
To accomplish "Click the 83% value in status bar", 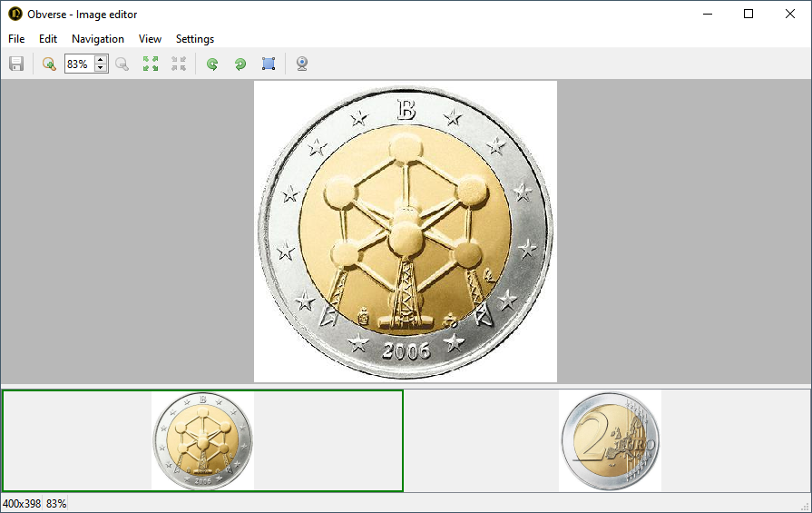I will 56,504.
